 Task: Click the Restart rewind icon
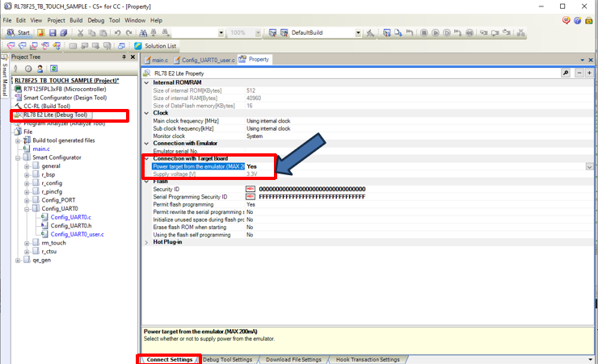coord(470,33)
